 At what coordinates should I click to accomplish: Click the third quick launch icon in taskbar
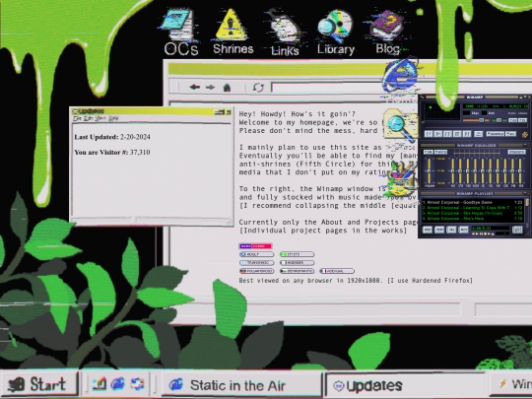point(137,384)
